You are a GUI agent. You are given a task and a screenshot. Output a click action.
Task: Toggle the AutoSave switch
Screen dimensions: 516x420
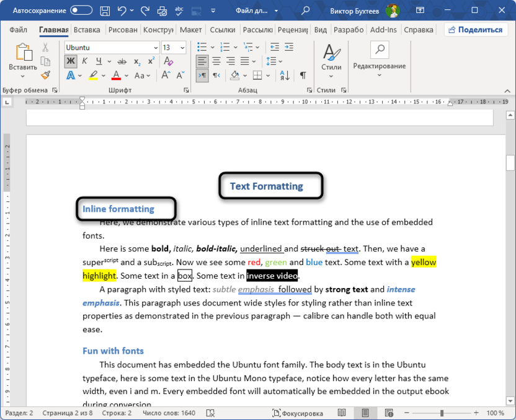coord(81,11)
